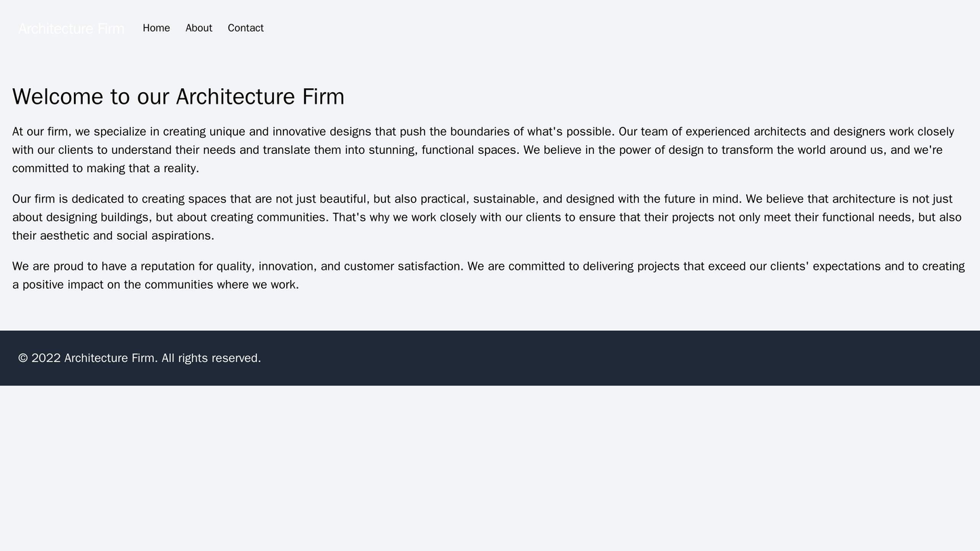Click the navigation bar at the top

point(488,28)
